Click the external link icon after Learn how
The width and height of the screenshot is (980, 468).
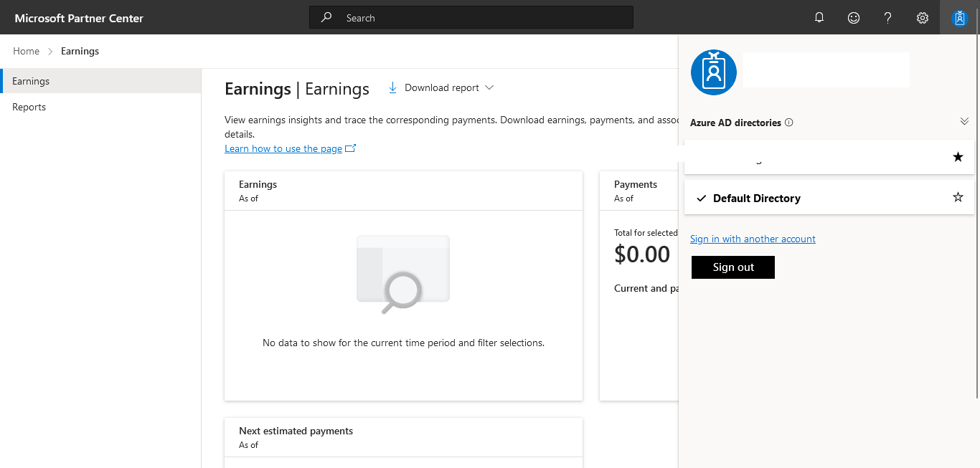(351, 148)
